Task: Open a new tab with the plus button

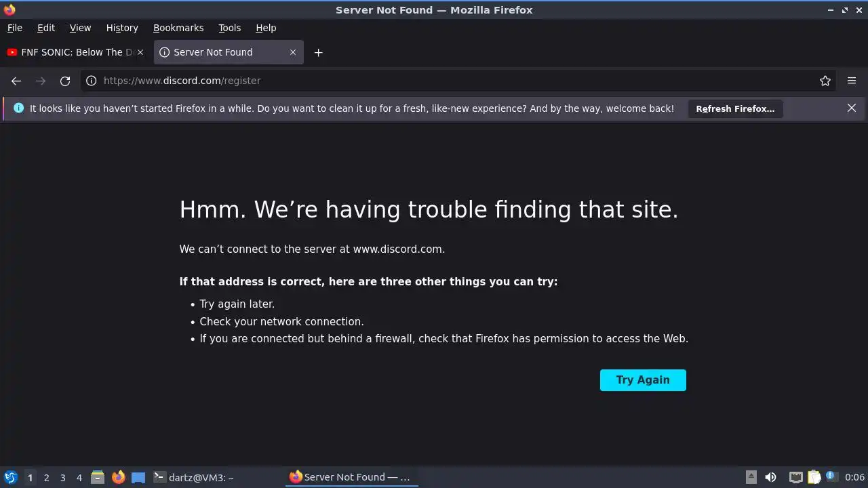Action: tap(318, 52)
